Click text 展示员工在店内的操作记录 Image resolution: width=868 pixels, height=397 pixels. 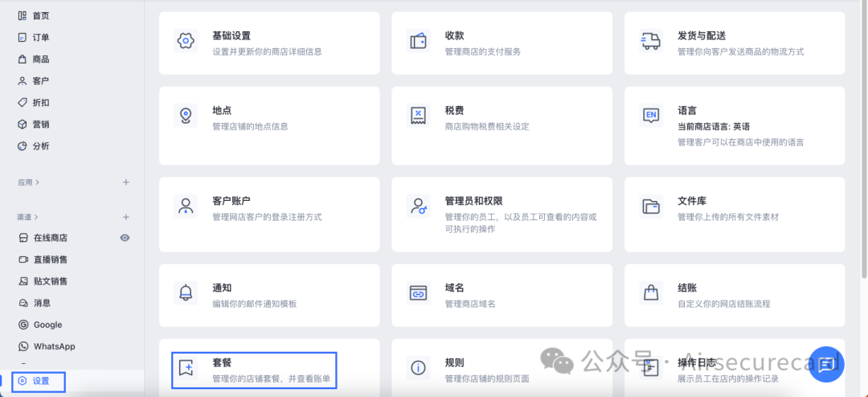click(728, 379)
